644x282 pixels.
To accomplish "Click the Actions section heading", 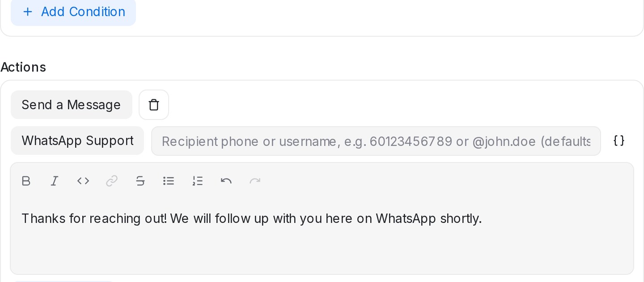I will pyautogui.click(x=23, y=67).
